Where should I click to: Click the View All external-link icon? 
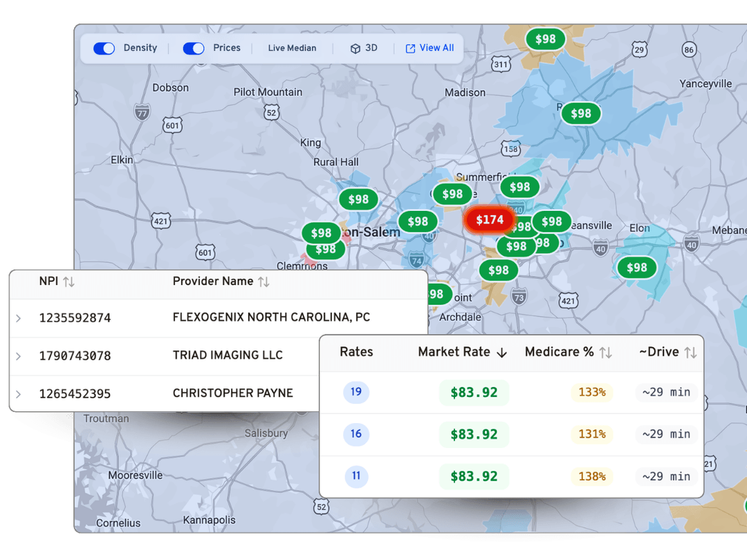point(410,48)
